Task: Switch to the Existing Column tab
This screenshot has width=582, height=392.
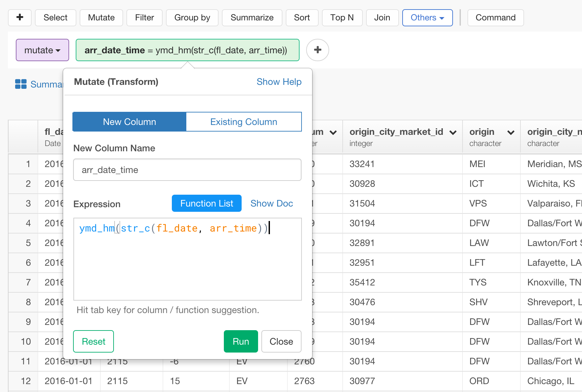Action: pyautogui.click(x=244, y=122)
